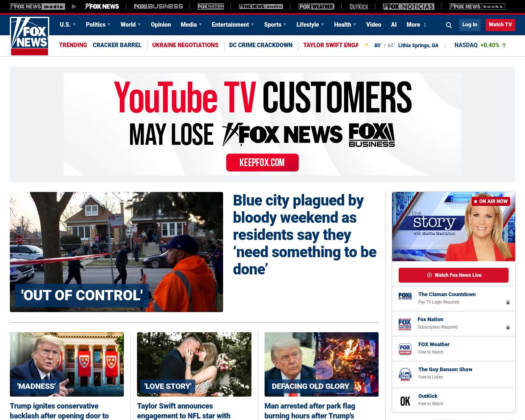This screenshot has height=420, width=525.
Task: Open the OutKick network logo
Action: click(359, 7)
